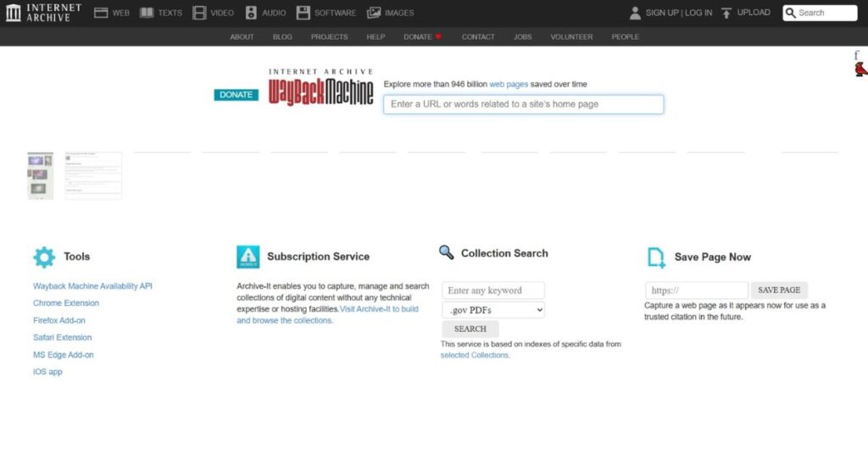The image size is (868, 454).
Task: Click the Web label in top navigation
Action: click(x=120, y=13)
